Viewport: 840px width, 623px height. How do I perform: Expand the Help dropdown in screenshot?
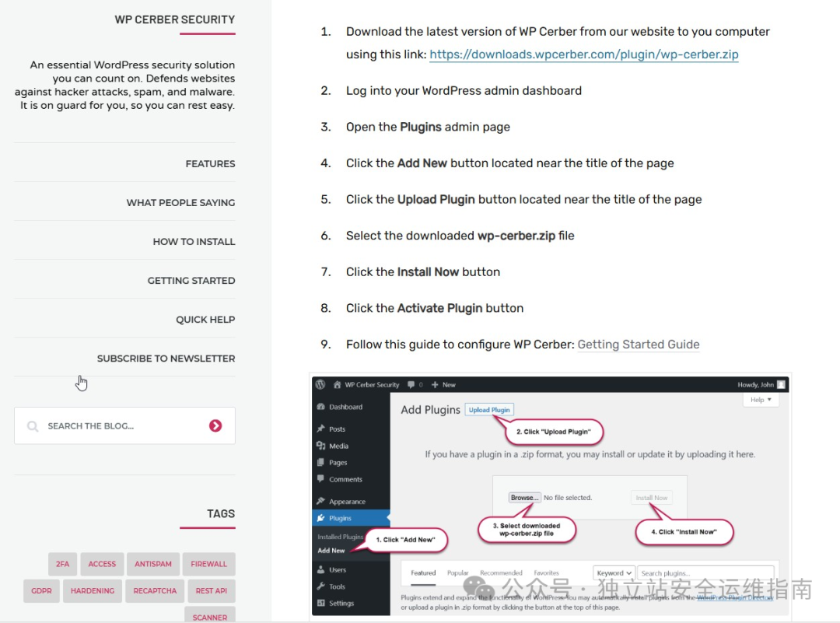761,400
